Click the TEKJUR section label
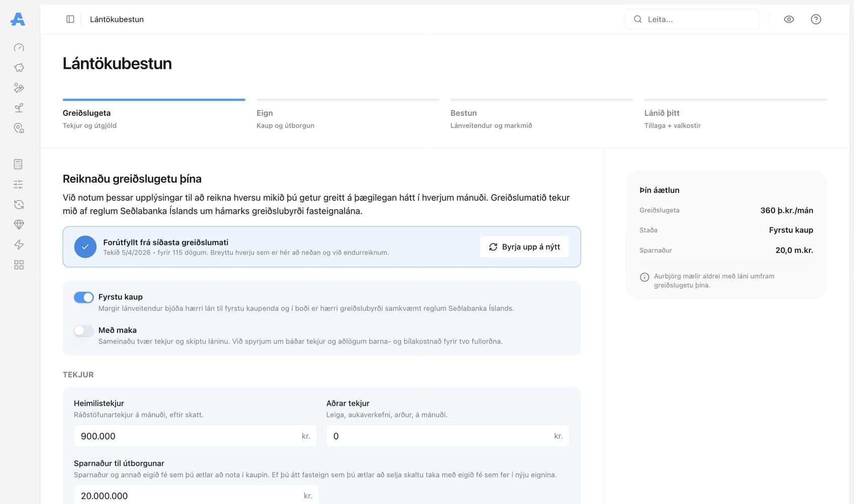The height and width of the screenshot is (504, 854). coord(78,374)
